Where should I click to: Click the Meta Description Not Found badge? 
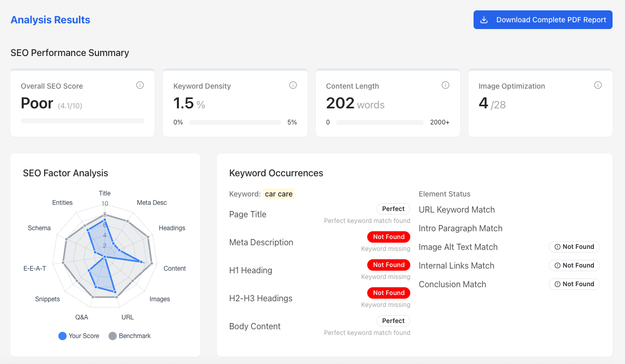tap(388, 237)
